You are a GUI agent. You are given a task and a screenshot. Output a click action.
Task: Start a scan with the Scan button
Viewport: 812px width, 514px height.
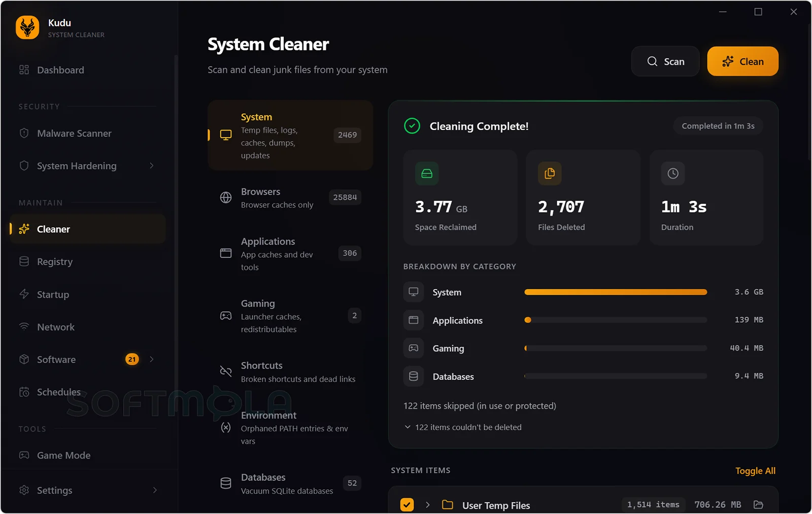(665, 61)
